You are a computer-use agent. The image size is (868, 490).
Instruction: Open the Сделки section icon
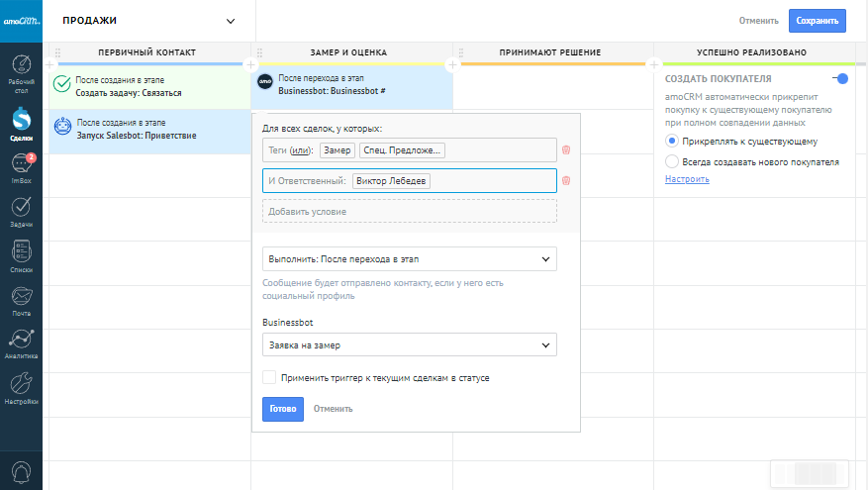tap(21, 123)
